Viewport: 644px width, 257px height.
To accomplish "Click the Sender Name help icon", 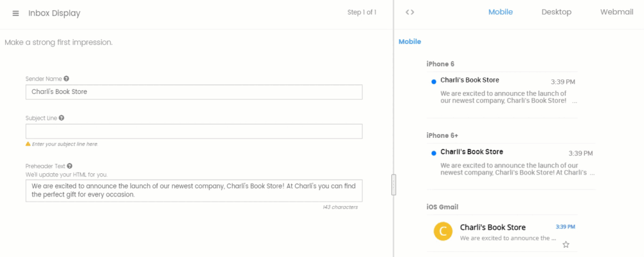I will (67, 79).
